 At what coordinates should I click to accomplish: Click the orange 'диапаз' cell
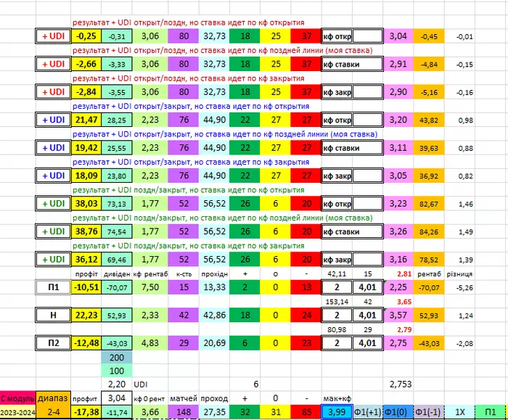point(54,398)
